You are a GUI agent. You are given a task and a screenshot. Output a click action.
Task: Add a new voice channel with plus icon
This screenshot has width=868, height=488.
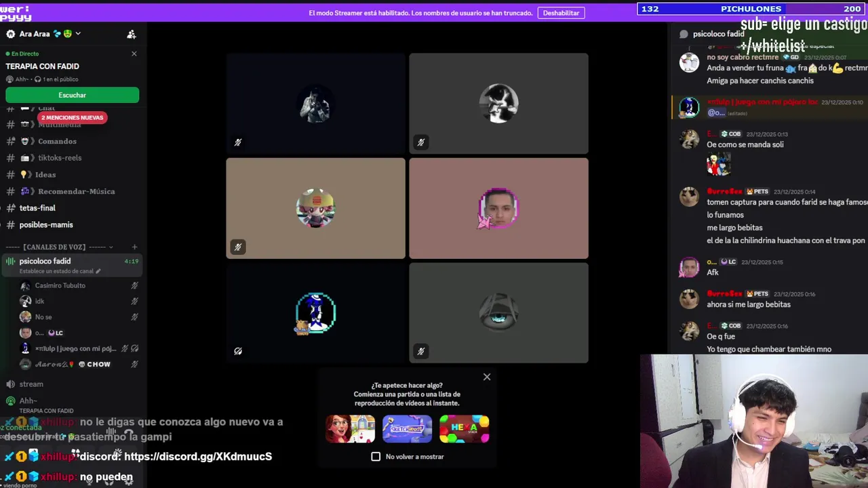[x=134, y=247]
